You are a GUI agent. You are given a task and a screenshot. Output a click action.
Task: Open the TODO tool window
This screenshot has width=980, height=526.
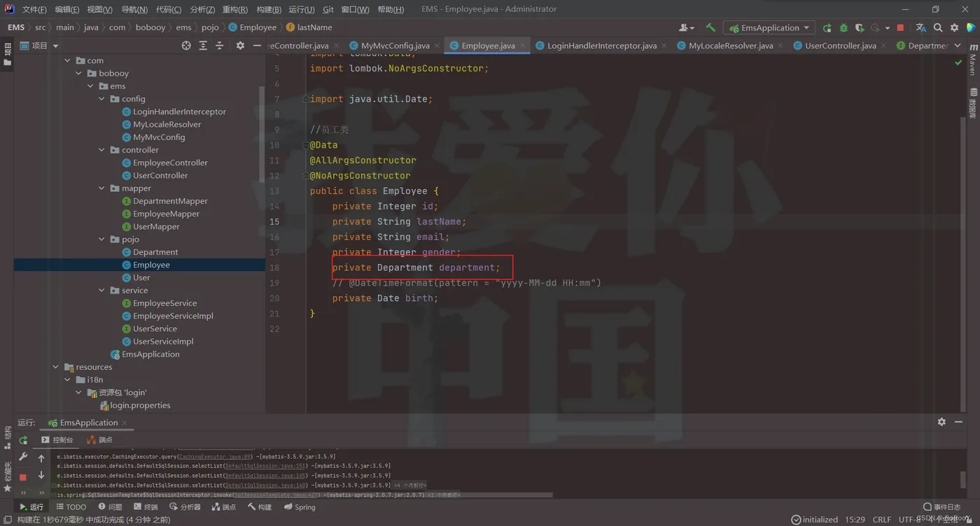point(71,507)
